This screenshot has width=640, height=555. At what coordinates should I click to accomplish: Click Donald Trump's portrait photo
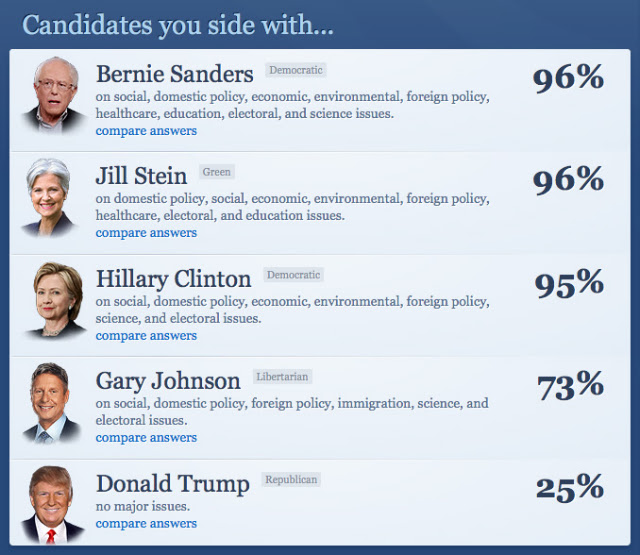pyautogui.click(x=52, y=505)
